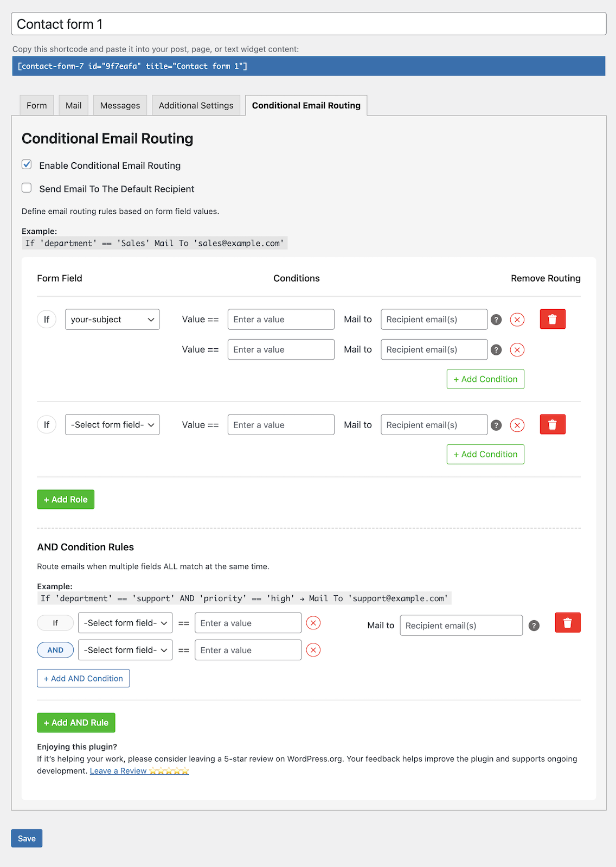Remove first condition of your-subject rule
Image resolution: width=616 pixels, height=867 pixels.
pos(517,320)
